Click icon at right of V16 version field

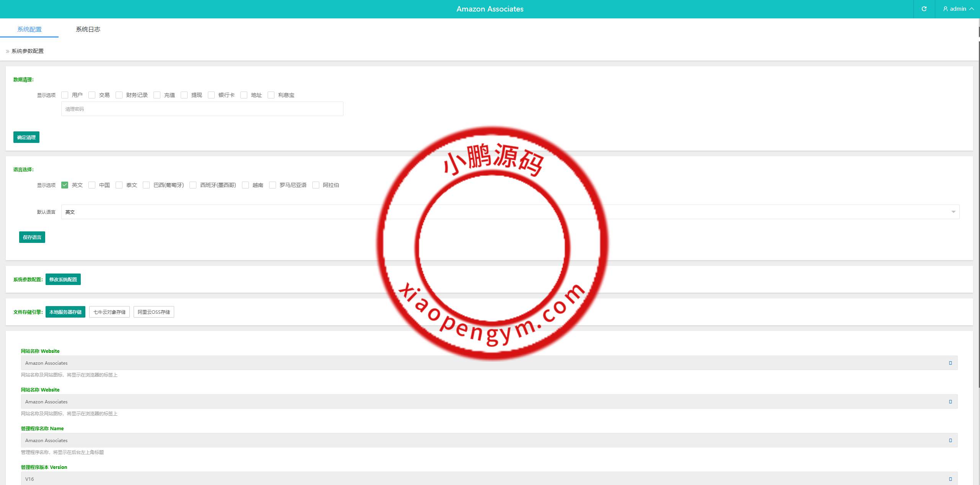(950, 479)
